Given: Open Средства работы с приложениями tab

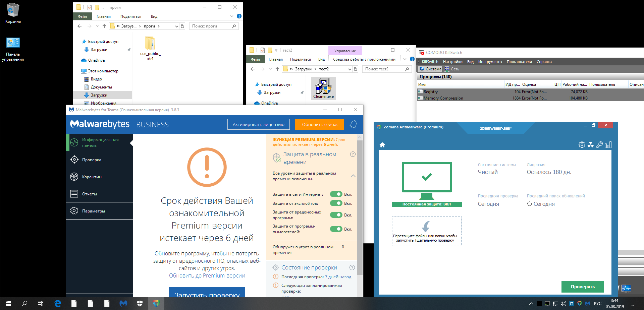Looking at the screenshot, I should tap(364, 59).
